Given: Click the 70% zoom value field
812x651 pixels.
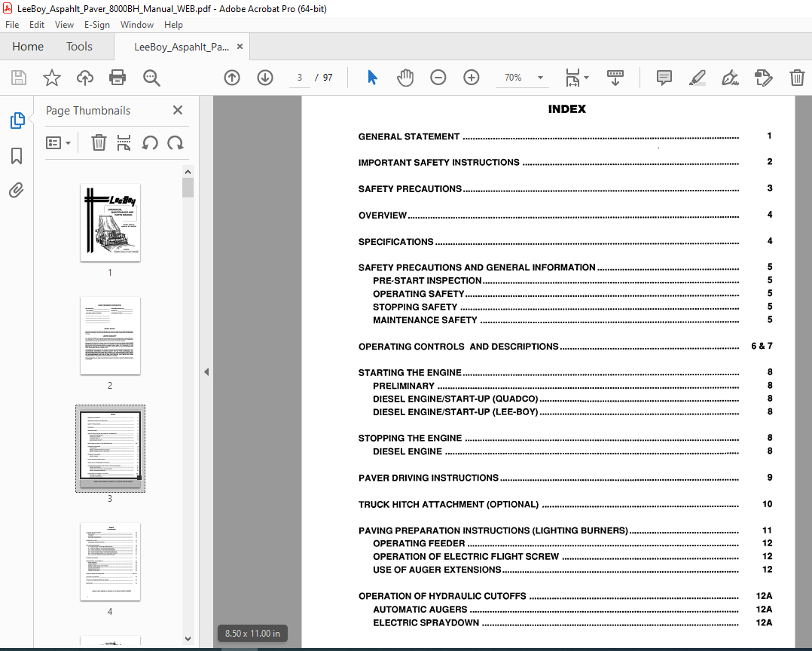Looking at the screenshot, I should [513, 78].
